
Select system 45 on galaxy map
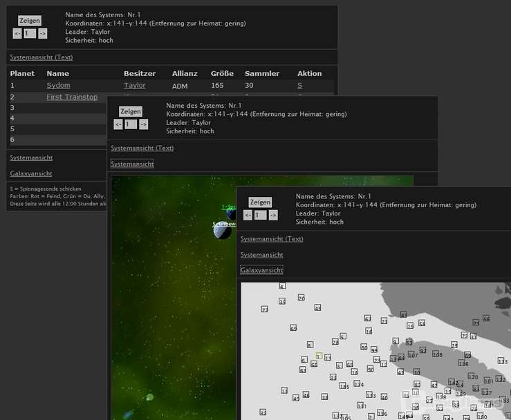point(318,307)
